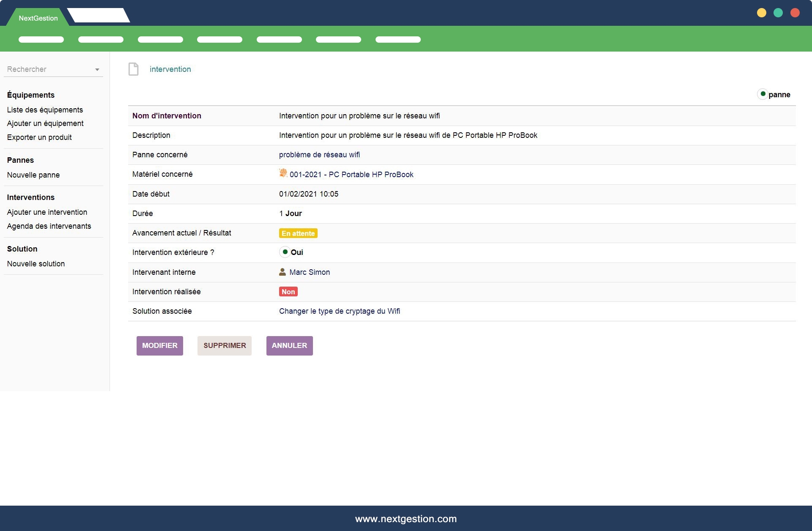
Task: Switch to the blank second tab
Action: click(99, 16)
